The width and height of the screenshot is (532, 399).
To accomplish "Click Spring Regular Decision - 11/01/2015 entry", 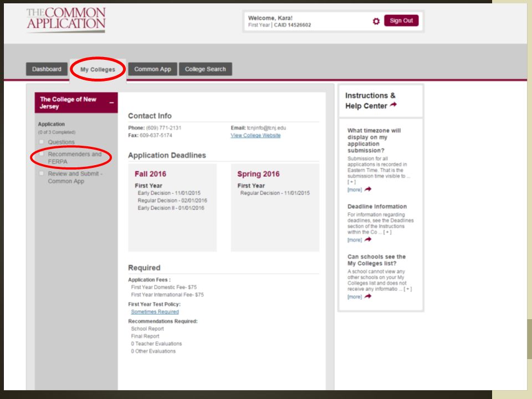I will pos(275,193).
